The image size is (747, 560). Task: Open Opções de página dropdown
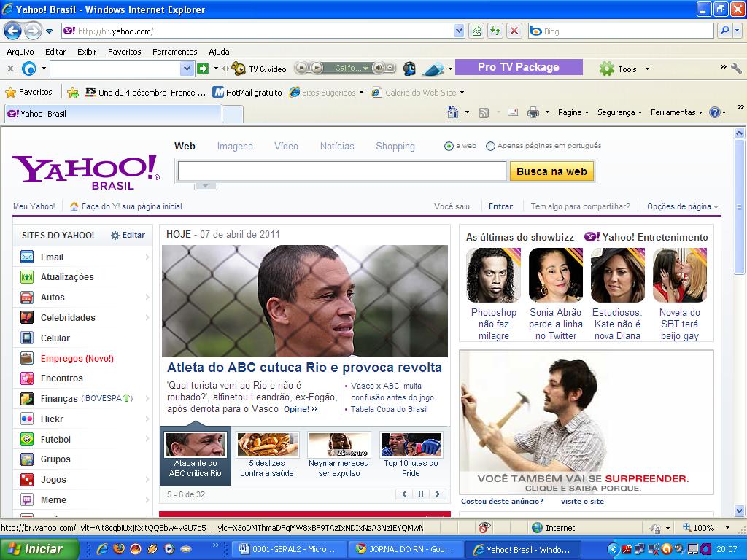(x=683, y=206)
